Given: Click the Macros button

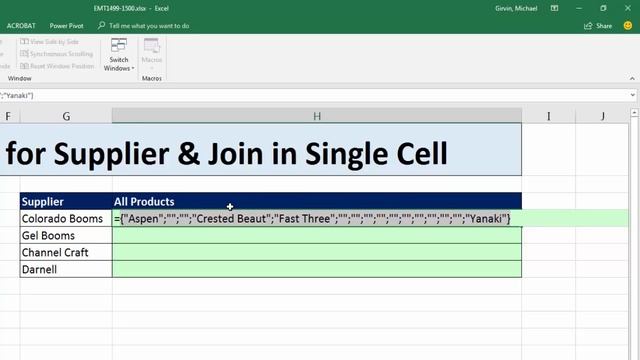Looking at the screenshot, I should [x=151, y=55].
